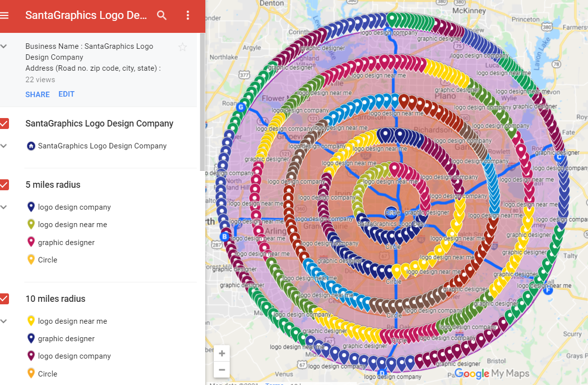This screenshot has width=588, height=385.
Task: Collapse the 5 miles radius layer chevron
Action: click(5, 207)
